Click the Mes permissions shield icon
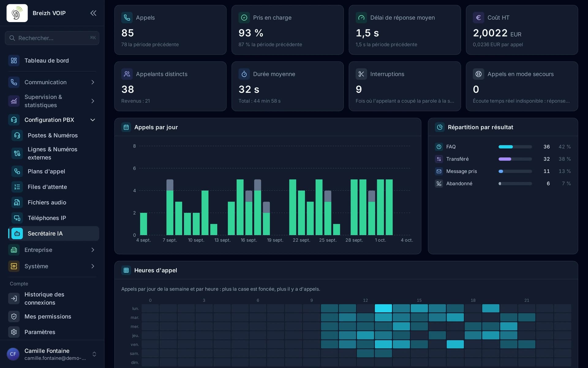 [14, 316]
